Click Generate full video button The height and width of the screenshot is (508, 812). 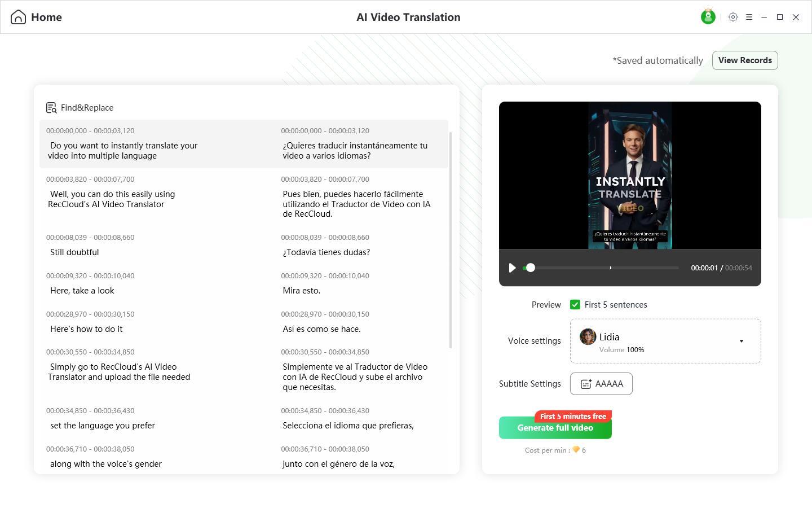pyautogui.click(x=555, y=428)
